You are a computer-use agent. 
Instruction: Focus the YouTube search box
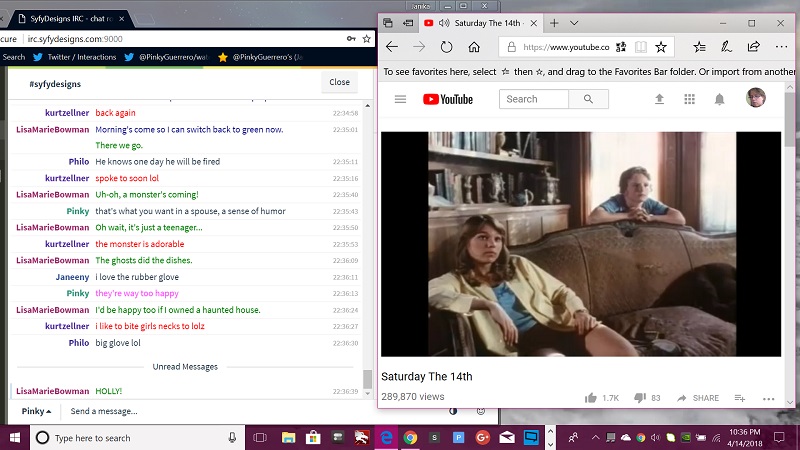click(534, 99)
